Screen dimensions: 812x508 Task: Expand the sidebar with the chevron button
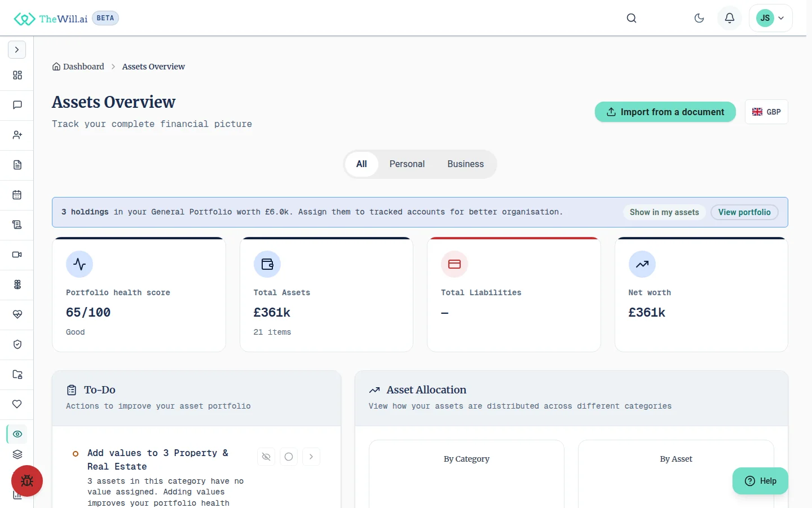coord(17,50)
